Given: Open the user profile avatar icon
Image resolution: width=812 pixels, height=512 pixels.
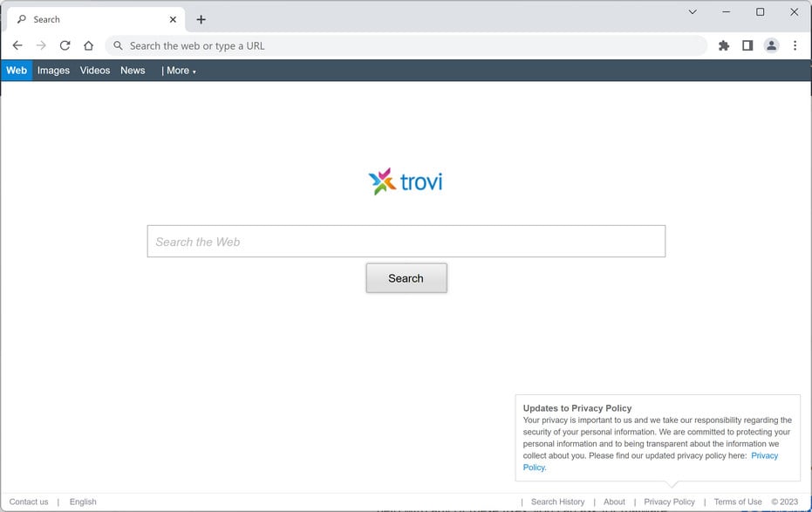Looking at the screenshot, I should coord(771,45).
